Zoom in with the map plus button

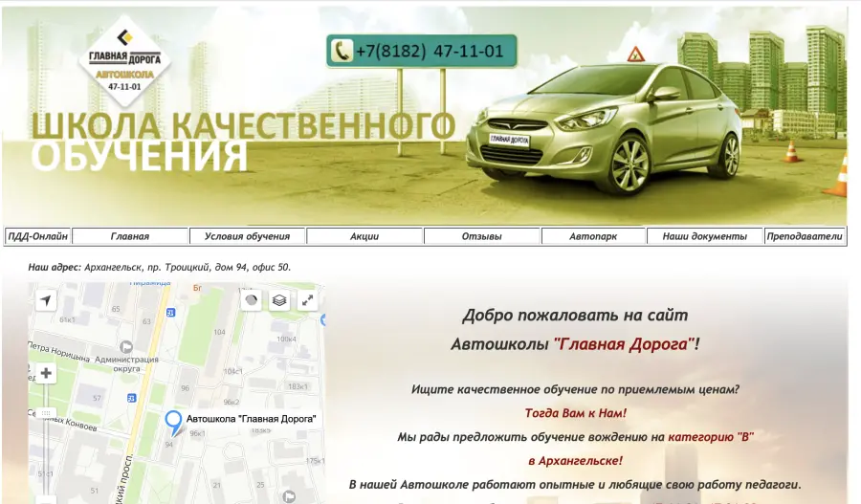tap(46, 373)
